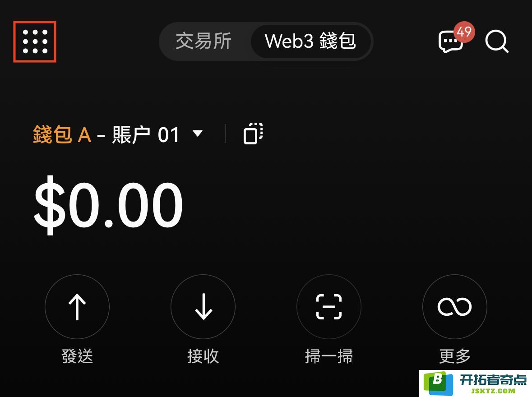The height and width of the screenshot is (397, 532).
Task: Switch to the 交易所 tab
Action: coord(204,41)
